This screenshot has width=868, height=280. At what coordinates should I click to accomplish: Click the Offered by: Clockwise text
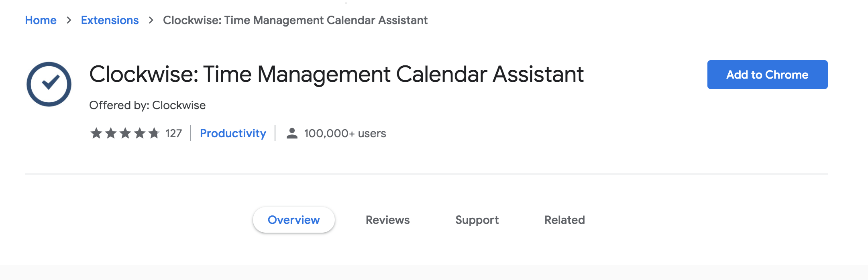[x=147, y=105]
